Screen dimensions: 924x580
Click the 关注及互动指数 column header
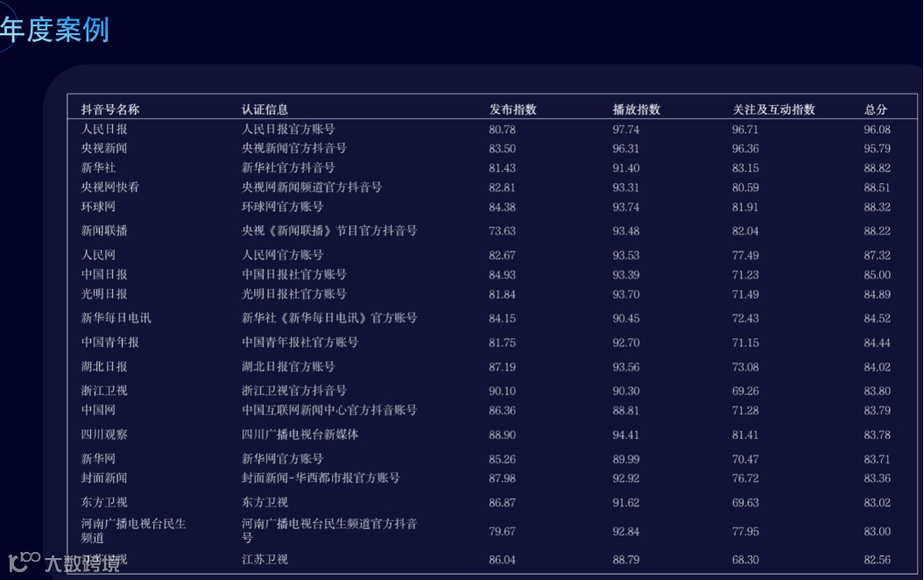773,110
